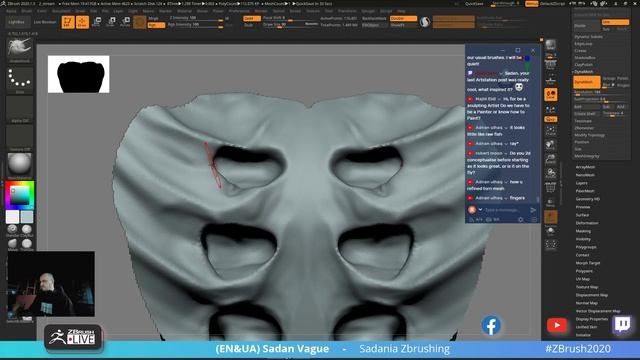Open the Alpha Off selector
Image resolution: width=640 pixels, height=360 pixels.
(x=19, y=109)
